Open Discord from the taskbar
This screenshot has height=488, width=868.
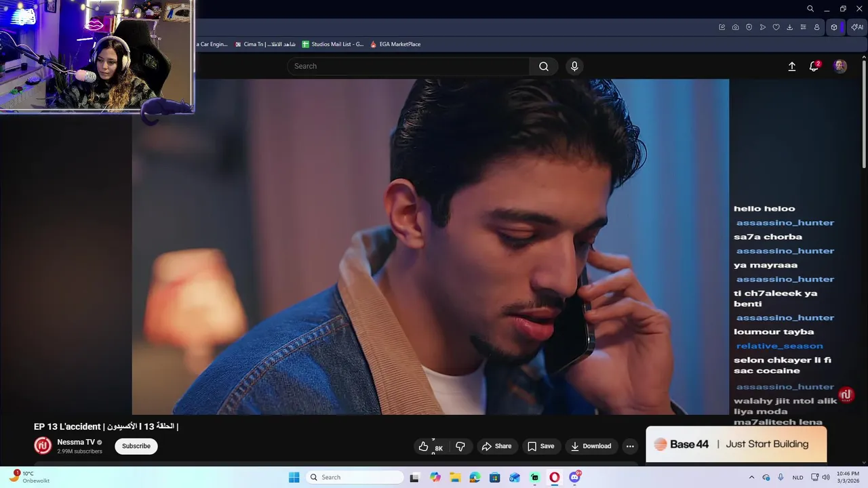575,477
